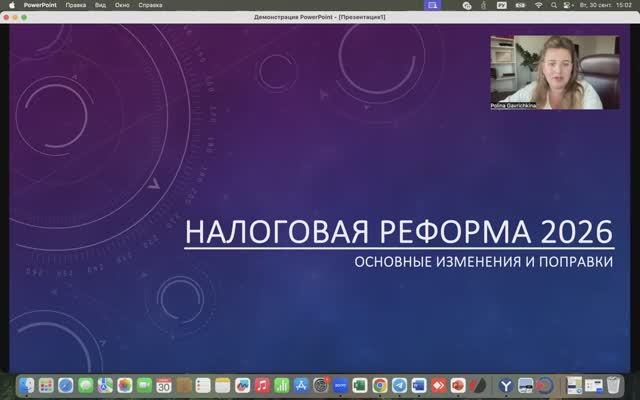Open the Правка menu

pyautogui.click(x=76, y=5)
